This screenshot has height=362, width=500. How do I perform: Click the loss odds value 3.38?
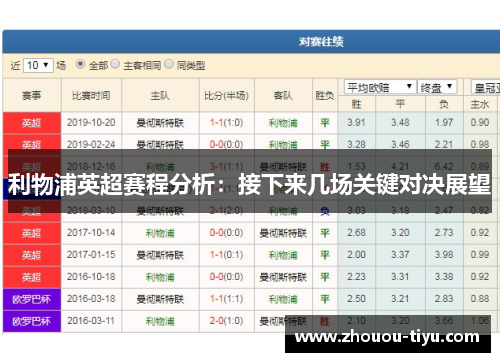click(x=444, y=276)
